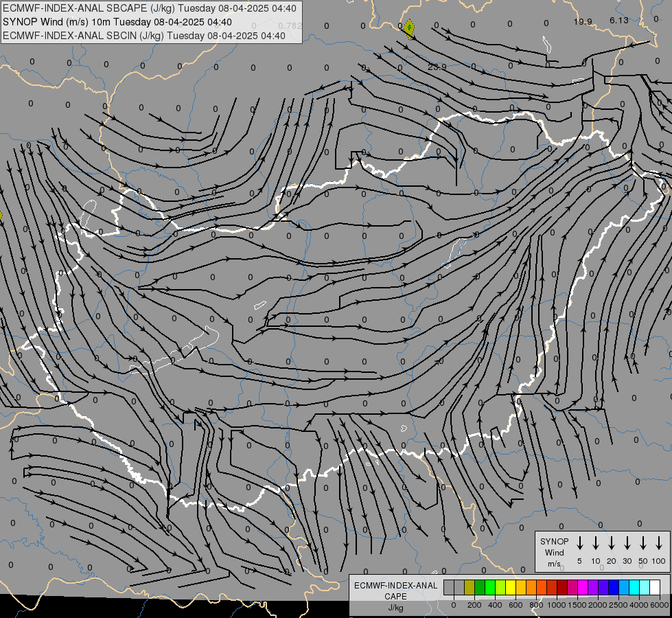Viewport: 672px width, 618px height.
Task: Click the faint 0.782 value near the title box
Action: [x=290, y=25]
